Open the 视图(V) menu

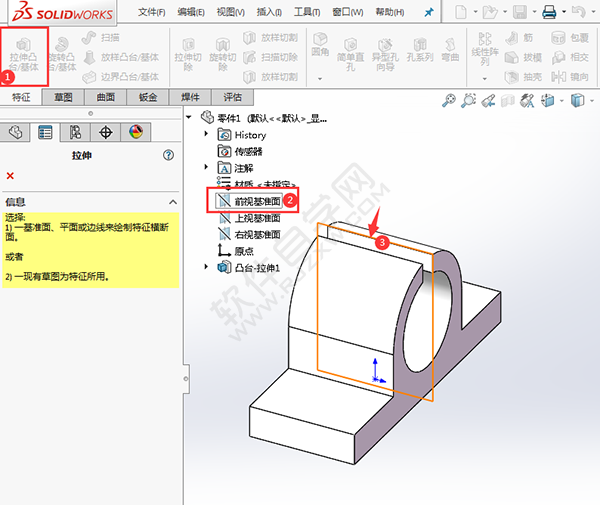click(231, 12)
